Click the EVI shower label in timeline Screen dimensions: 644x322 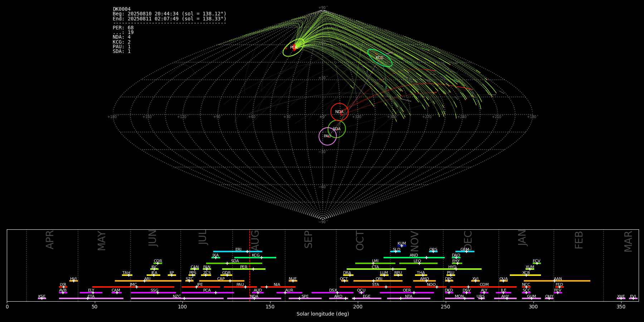pos(633,297)
